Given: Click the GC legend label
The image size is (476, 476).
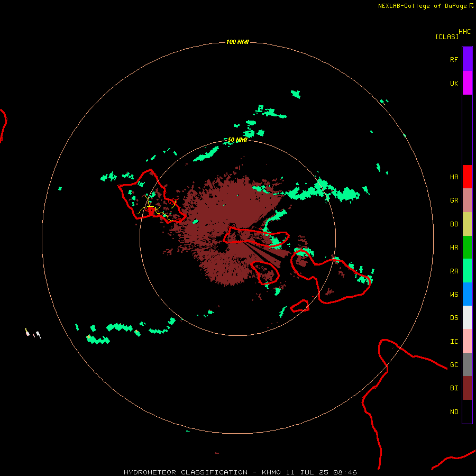Looking at the screenshot, I should 454,365.
